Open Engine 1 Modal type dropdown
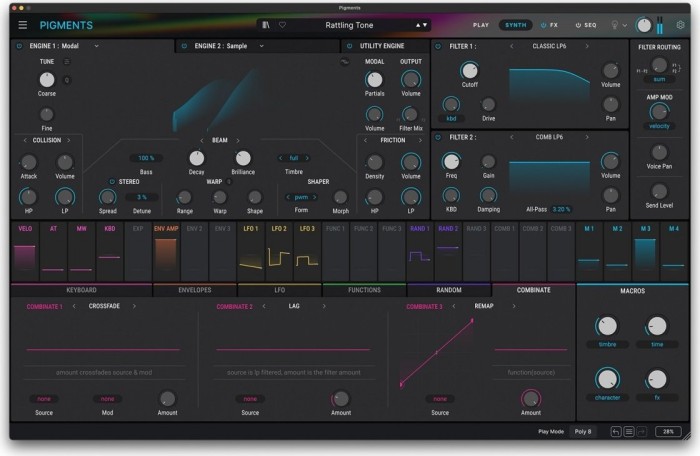This screenshot has height=456, width=700. point(96,46)
